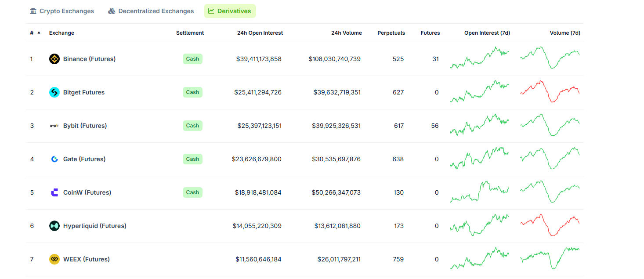Click Cash badge in Bitget row
This screenshot has height=279, width=644.
coord(192,92)
